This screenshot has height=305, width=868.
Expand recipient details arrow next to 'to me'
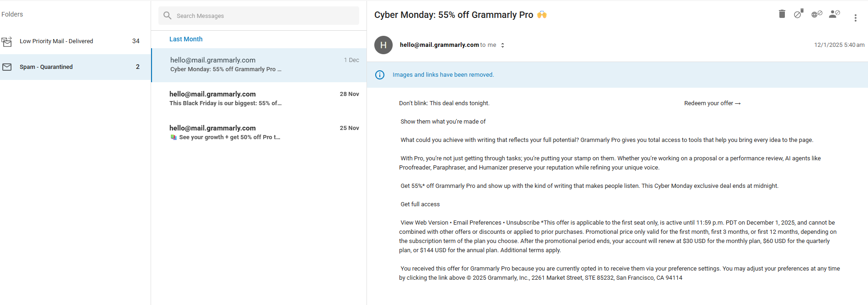pyautogui.click(x=502, y=45)
